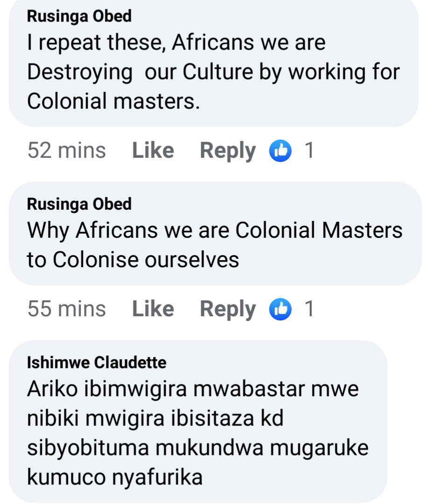
Task: Select Ishimwe Claudette's 'Ariko ibimwigira' comment text
Action: pos(192,389)
